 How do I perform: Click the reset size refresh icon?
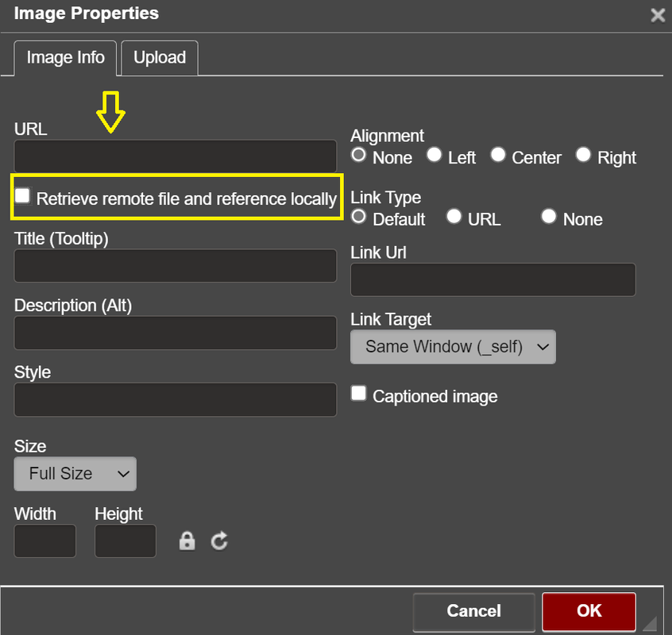click(x=219, y=541)
